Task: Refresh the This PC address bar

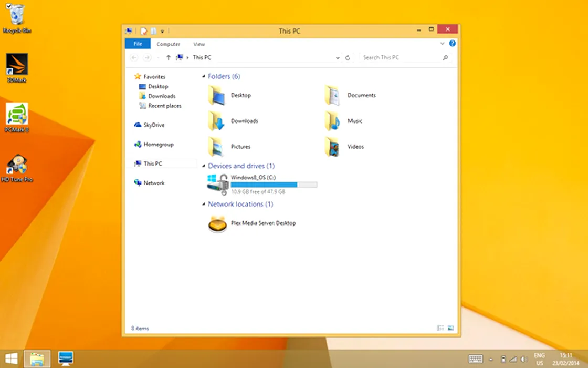Action: coord(348,58)
